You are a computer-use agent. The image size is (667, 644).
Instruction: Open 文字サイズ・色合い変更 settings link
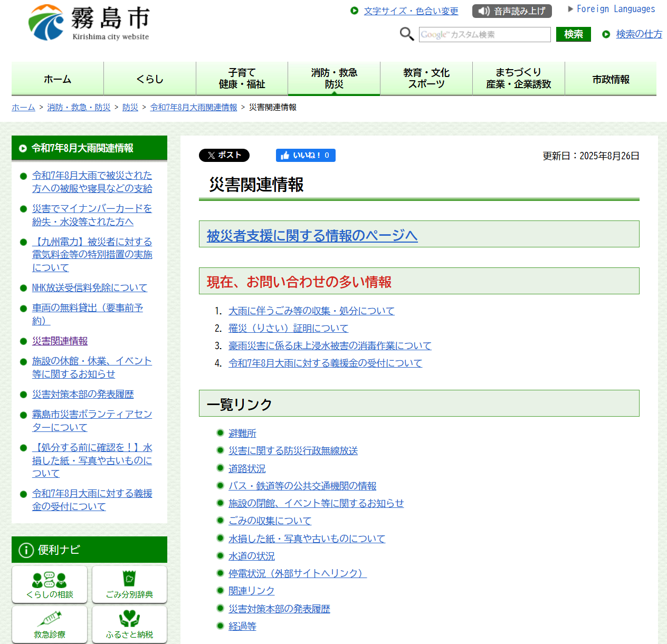(x=411, y=11)
